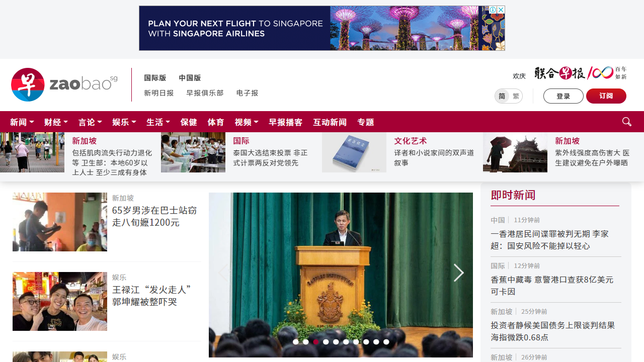Viewport: 644px width, 362px height.
Task: Click the red 订阅 subscribe button
Action: tap(606, 96)
